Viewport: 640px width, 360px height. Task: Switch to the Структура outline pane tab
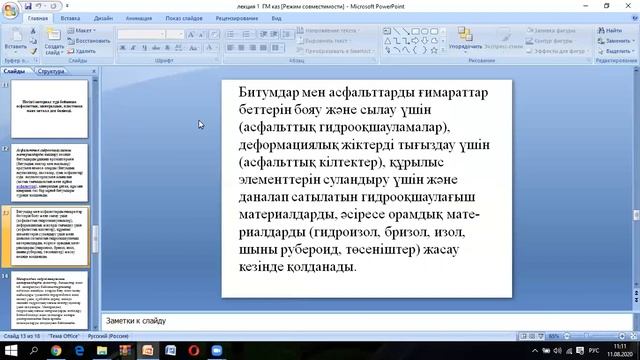pyautogui.click(x=51, y=71)
